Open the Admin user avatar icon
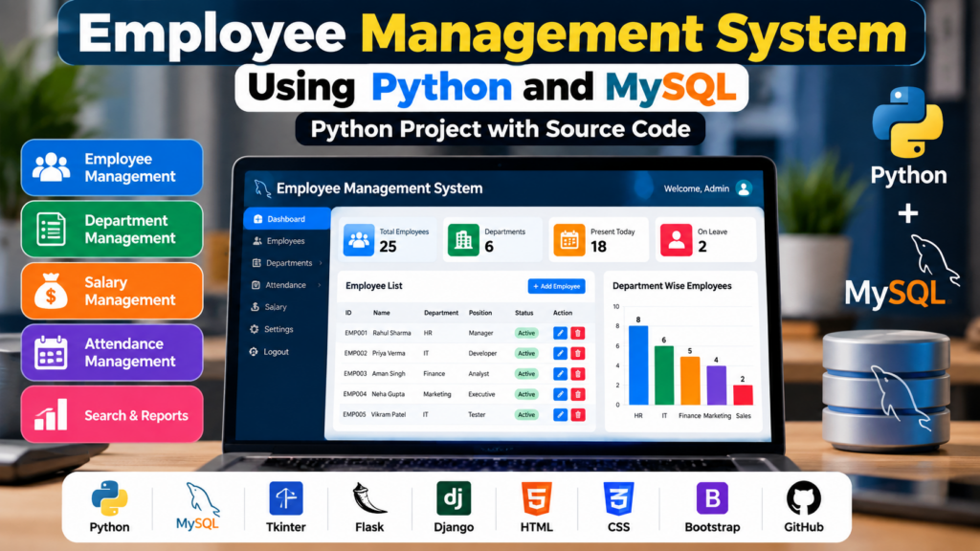Image resolution: width=980 pixels, height=551 pixels. [743, 188]
